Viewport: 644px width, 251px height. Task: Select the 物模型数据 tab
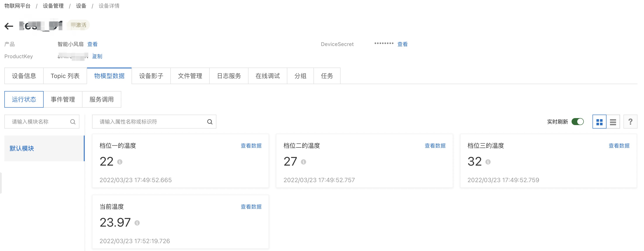[x=109, y=76]
